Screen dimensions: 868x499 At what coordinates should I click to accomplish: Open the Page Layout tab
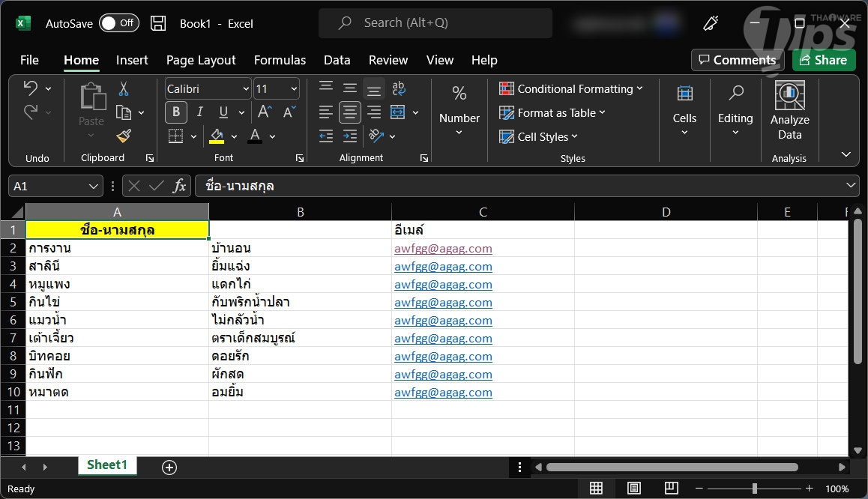click(201, 60)
